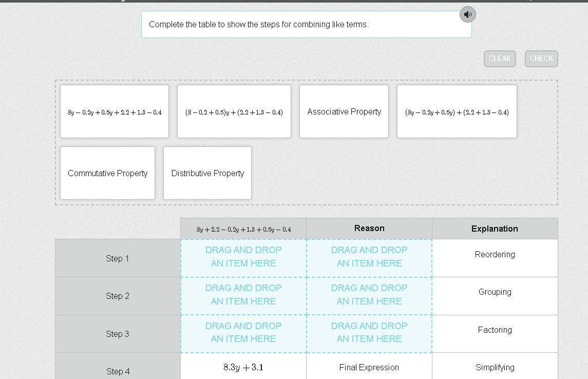This screenshot has width=588, height=379.
Task: Click the Reordering explanation cell
Action: tap(495, 258)
